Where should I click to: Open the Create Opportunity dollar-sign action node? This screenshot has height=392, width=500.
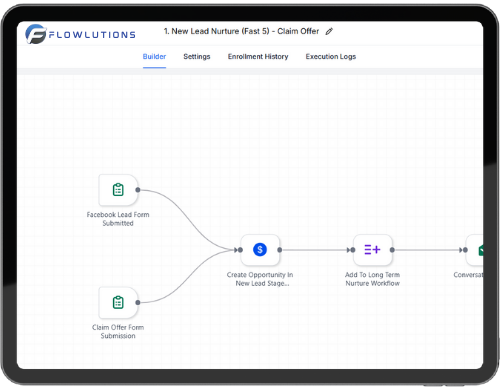pos(260,250)
